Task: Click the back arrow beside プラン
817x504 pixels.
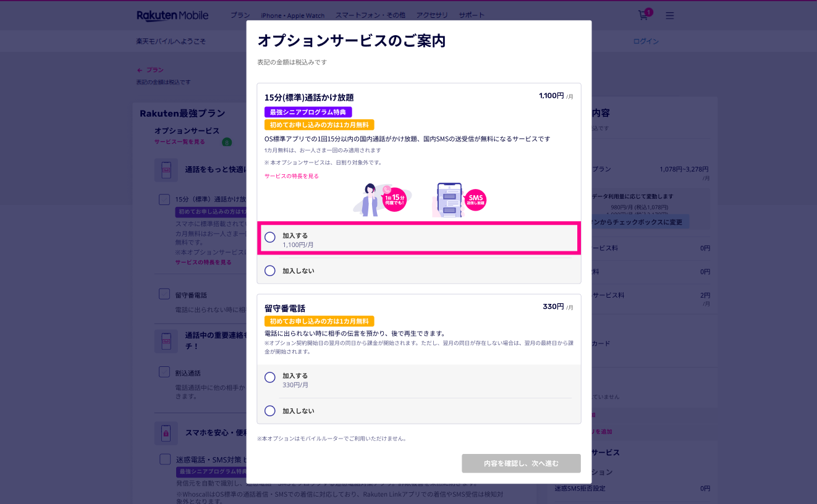Action: coord(140,70)
